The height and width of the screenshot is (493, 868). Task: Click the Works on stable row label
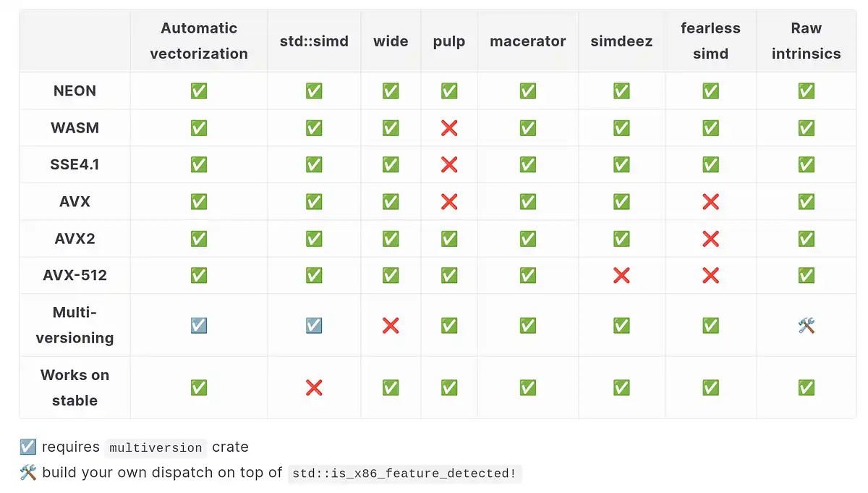point(75,387)
